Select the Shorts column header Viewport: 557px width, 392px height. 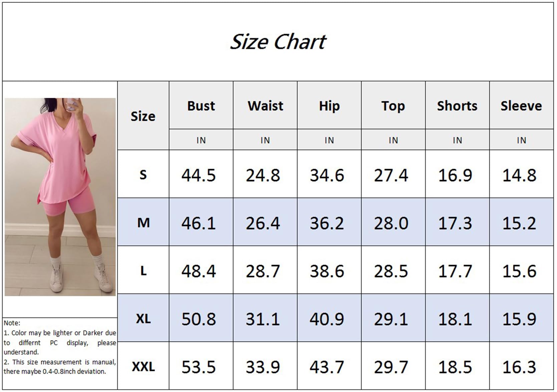(457, 106)
